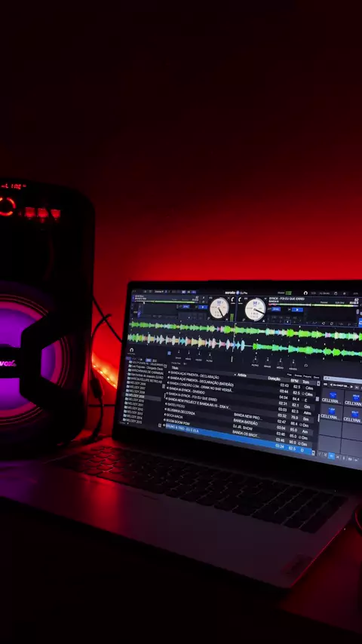Toggle SYNC on the right deck
The width and height of the screenshot is (362, 644).
tap(276, 309)
